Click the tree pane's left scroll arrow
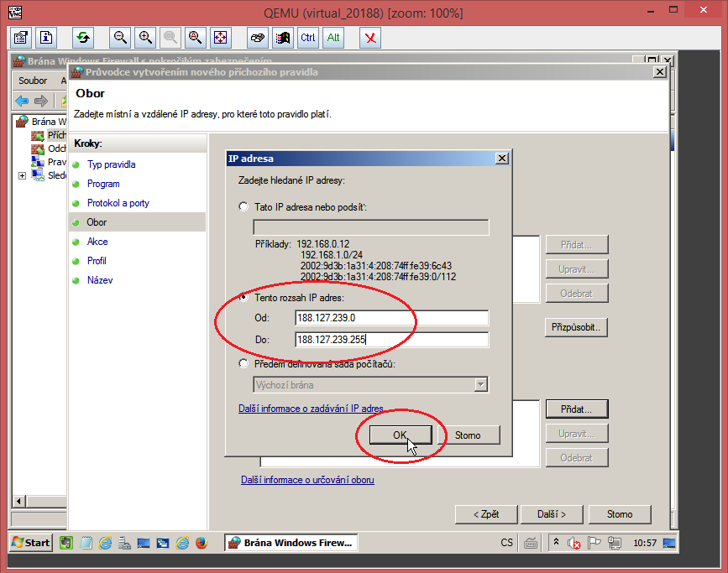Screen dimensions: 728x573 18,501
